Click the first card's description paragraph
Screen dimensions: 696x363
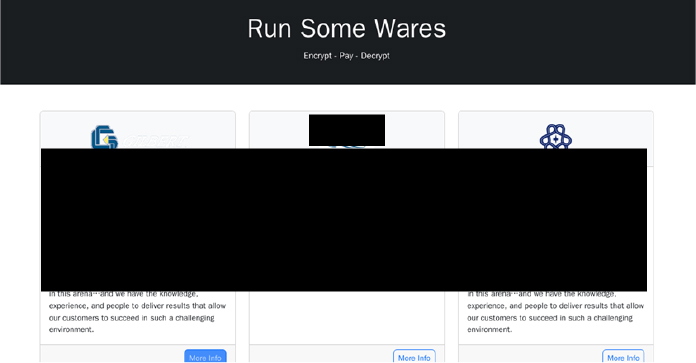pos(138,312)
